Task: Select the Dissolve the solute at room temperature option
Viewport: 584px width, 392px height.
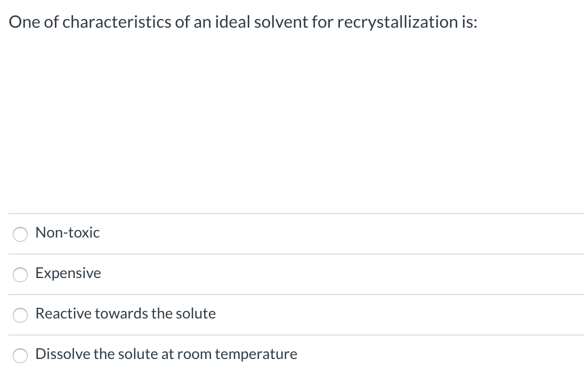Action: (x=20, y=355)
